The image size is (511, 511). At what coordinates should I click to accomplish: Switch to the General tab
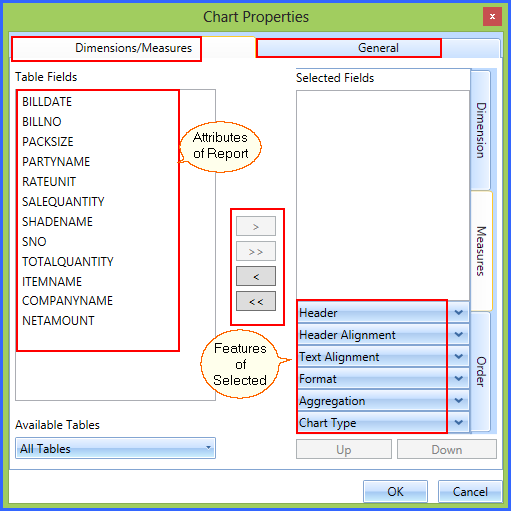378,48
